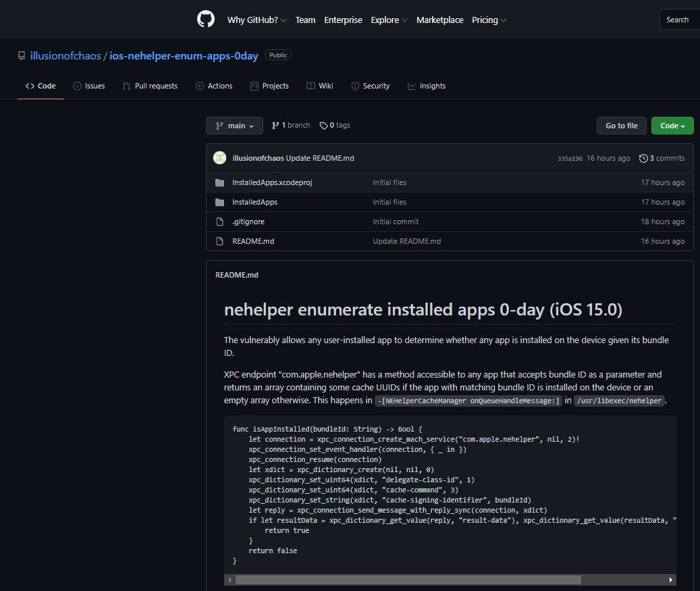The width and height of the screenshot is (700, 591).
Task: Click the README.md header above the readme
Action: coord(237,275)
